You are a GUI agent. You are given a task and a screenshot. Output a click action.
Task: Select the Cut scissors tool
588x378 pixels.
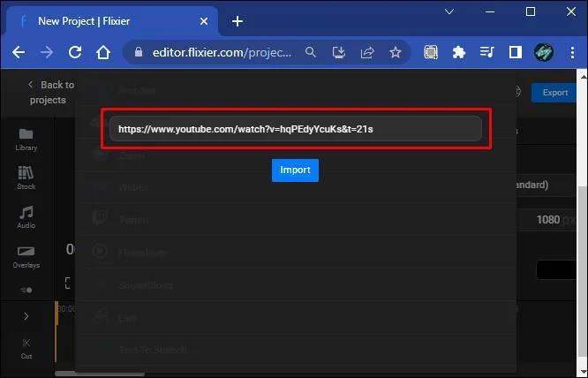pos(26,348)
